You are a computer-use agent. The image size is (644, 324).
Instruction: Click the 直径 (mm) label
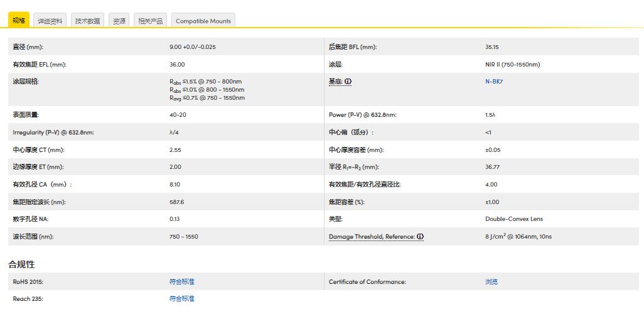click(28, 47)
